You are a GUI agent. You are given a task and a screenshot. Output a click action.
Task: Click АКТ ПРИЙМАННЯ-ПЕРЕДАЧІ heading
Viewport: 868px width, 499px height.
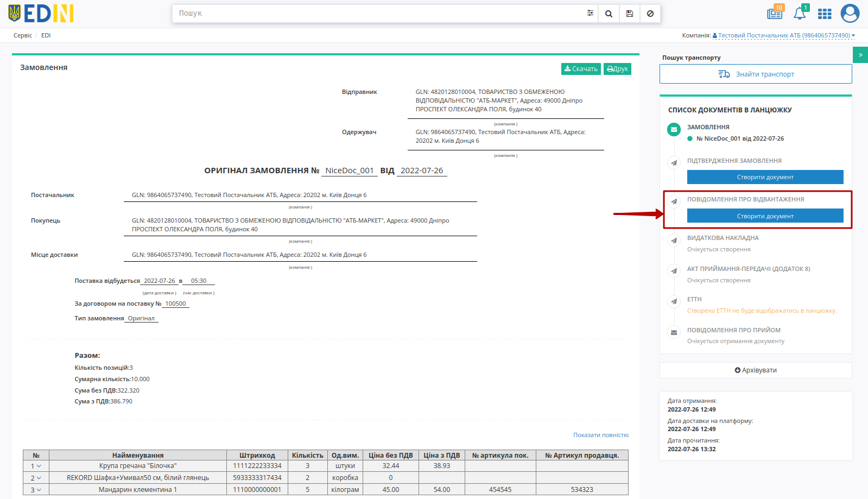click(749, 269)
